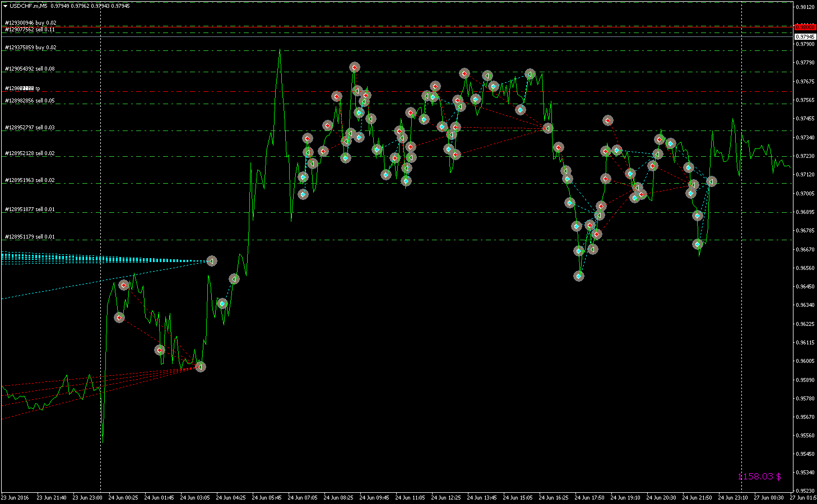Click time axis label 27 Jun 00:30
The height and width of the screenshot is (504, 817).
769,497
